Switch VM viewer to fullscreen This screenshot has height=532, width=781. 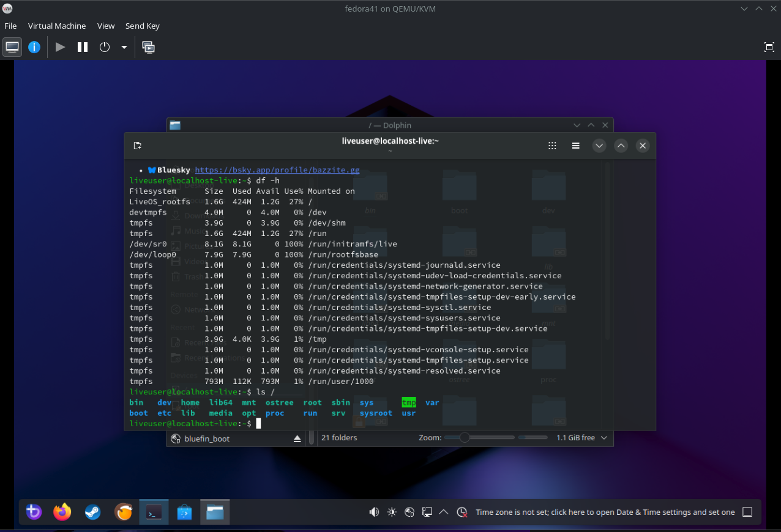[769, 47]
